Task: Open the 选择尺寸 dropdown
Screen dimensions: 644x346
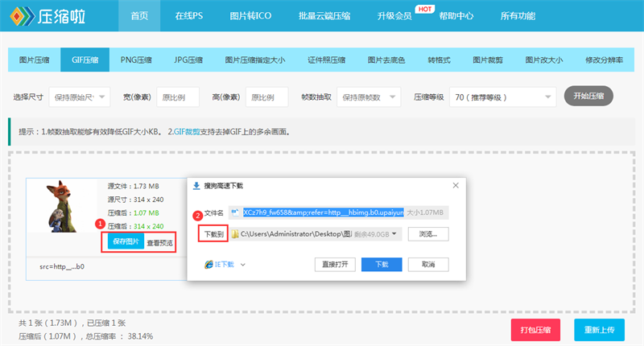Action: point(79,97)
